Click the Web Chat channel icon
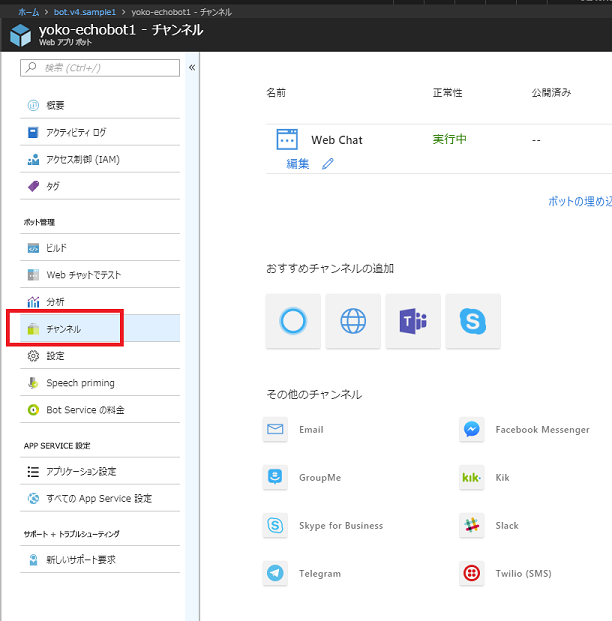 (x=287, y=139)
